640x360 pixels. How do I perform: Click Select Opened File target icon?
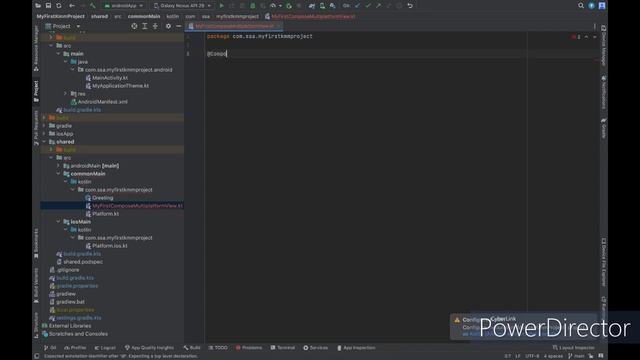(x=134, y=26)
